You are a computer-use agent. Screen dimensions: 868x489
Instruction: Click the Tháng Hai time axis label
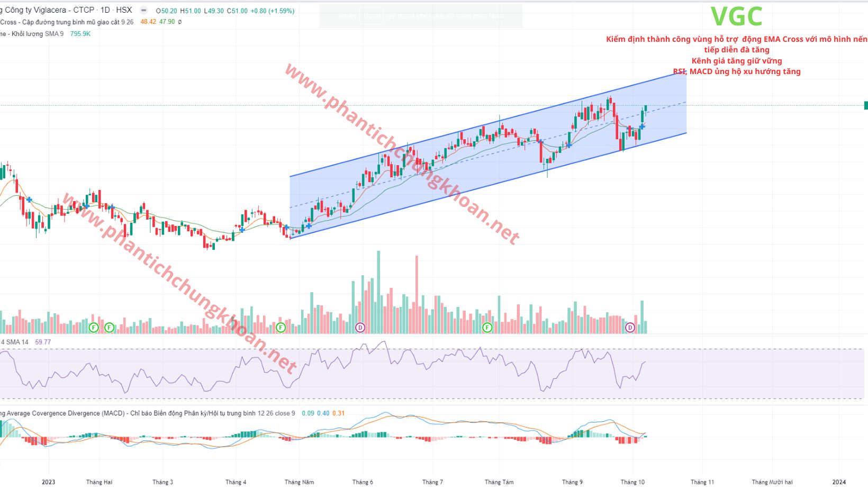click(x=99, y=482)
